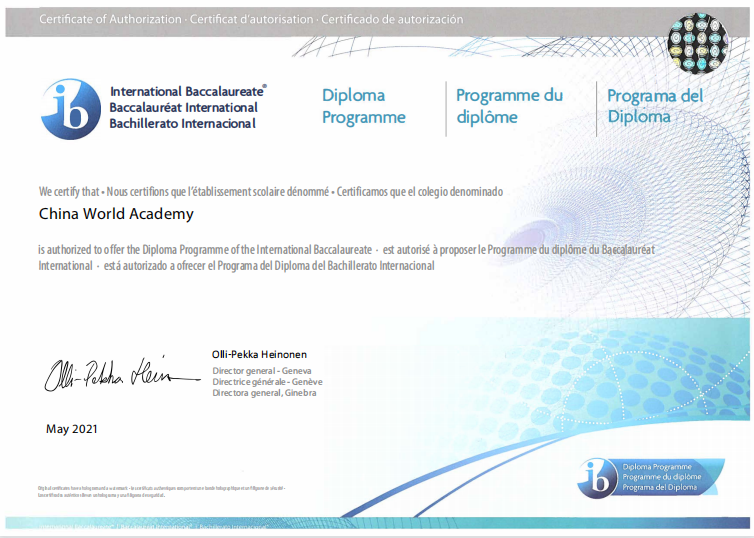Image resolution: width=754 pixels, height=538 pixels.
Task: Click 'Baccalauréat International' beside the logo
Action: [x=184, y=108]
